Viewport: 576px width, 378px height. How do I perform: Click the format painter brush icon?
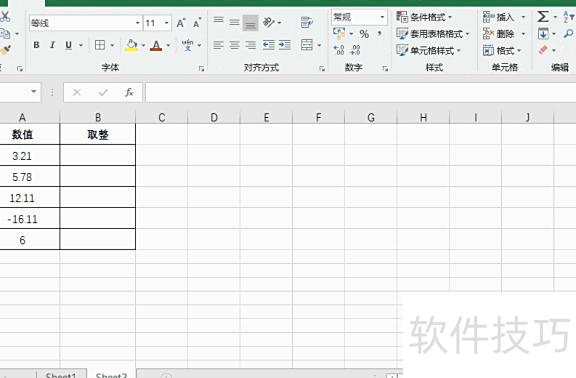[5, 50]
